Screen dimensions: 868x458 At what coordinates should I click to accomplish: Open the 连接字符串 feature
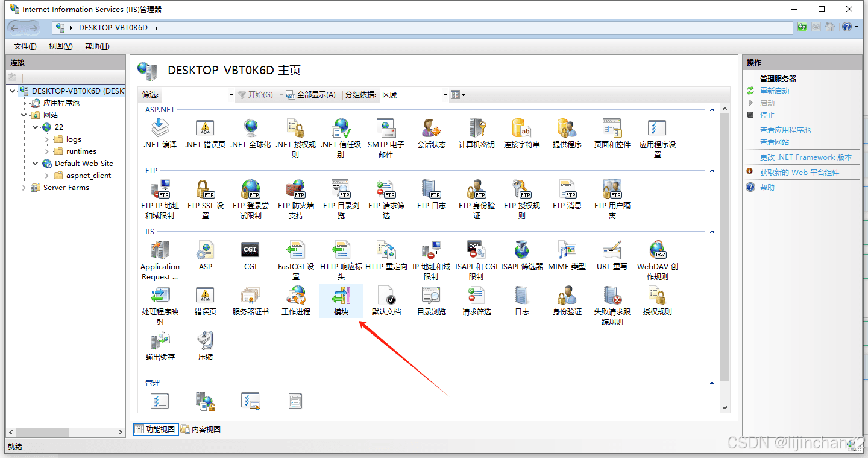coord(522,133)
